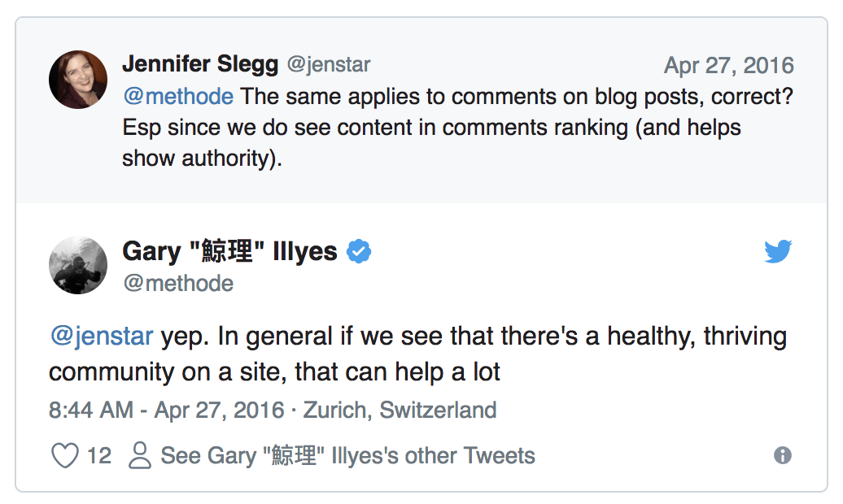The image size is (843, 504).
Task: Open Gary "鯨理" Illyes name link
Action: [229, 252]
